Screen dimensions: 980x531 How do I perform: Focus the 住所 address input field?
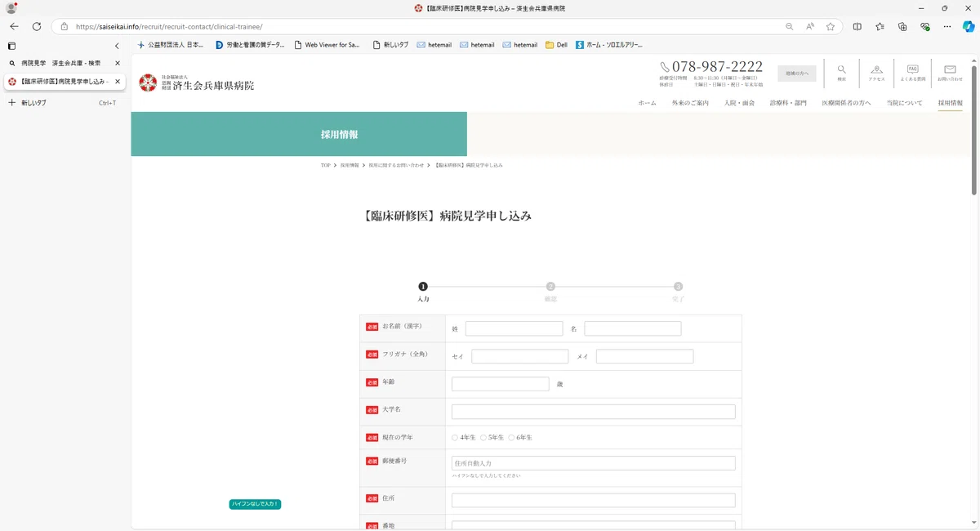[x=594, y=500]
